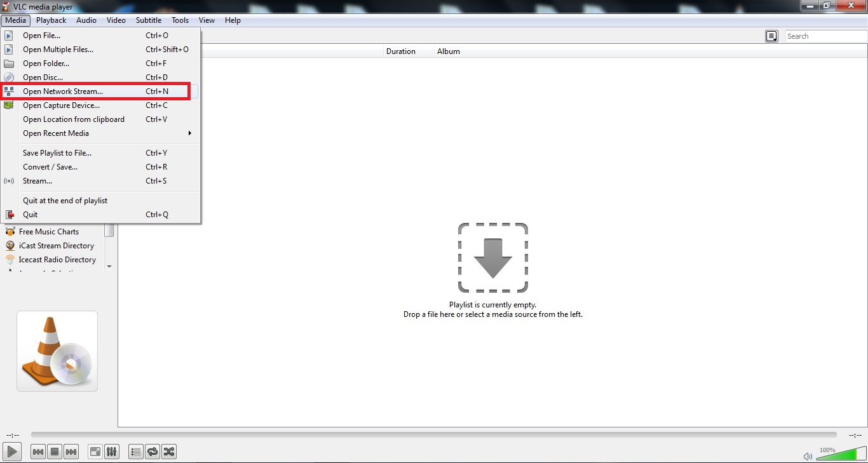
Task: Click the Free Music Charts icon
Action: (x=10, y=232)
